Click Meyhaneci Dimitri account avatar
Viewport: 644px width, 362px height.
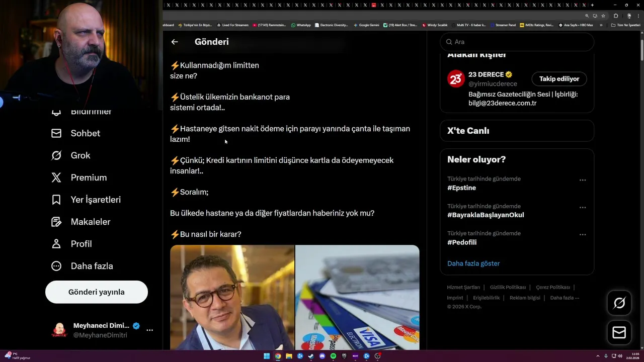pos(59,330)
